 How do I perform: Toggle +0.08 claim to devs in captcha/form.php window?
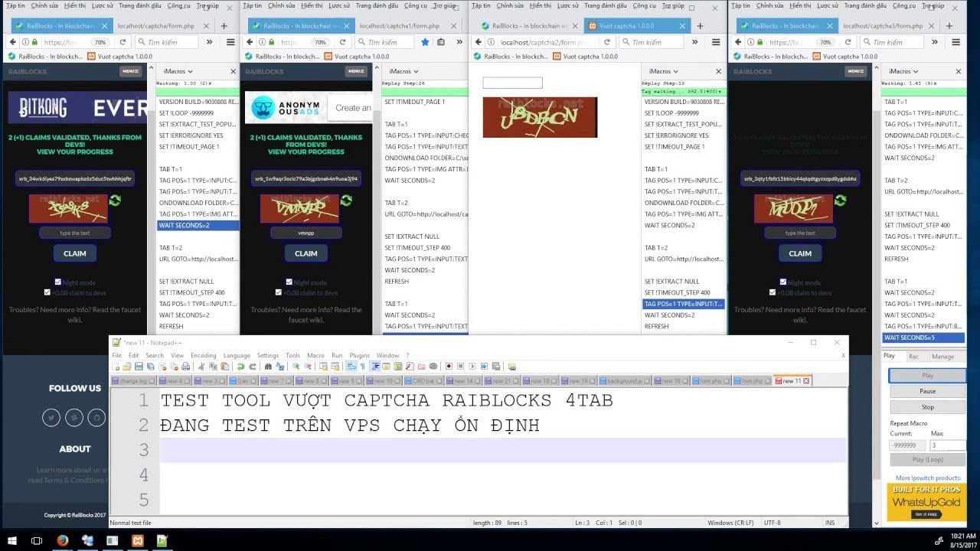point(47,292)
